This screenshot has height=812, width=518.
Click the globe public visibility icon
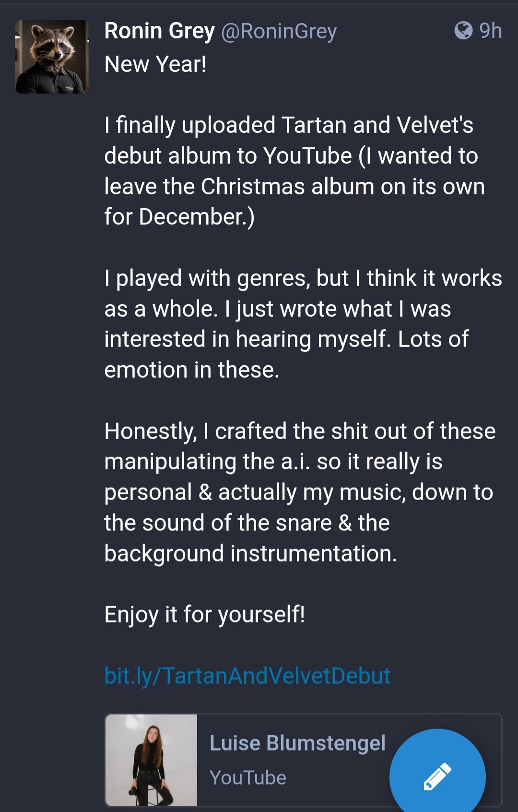(463, 31)
